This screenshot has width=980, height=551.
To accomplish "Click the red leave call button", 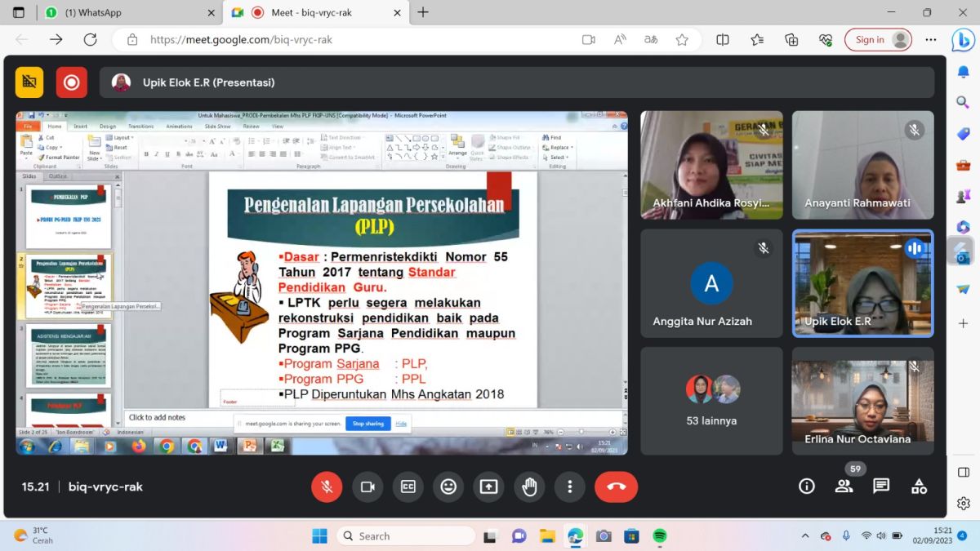I will click(616, 487).
